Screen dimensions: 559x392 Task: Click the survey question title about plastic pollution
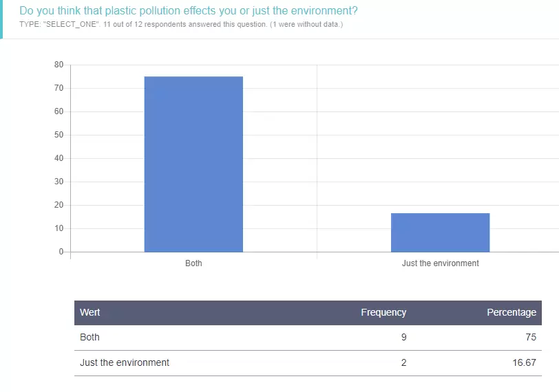[188, 11]
